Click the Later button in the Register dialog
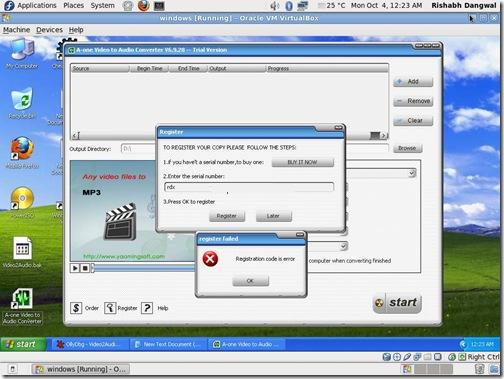504x379 pixels. tap(273, 216)
